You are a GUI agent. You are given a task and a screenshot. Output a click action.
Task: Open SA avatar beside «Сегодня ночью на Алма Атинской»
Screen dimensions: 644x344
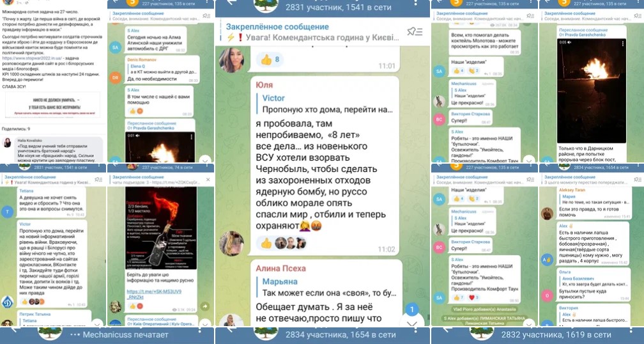coord(116,47)
